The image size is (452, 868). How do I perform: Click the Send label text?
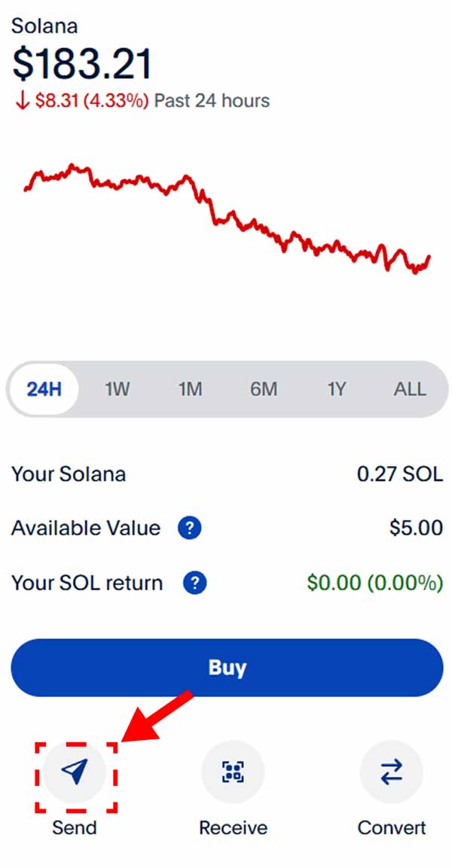75,827
